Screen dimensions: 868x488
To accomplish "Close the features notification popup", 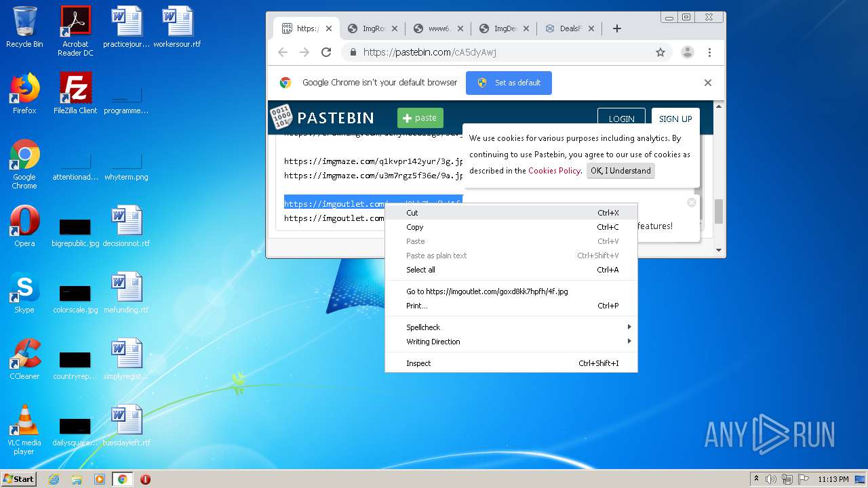I will coord(692,203).
